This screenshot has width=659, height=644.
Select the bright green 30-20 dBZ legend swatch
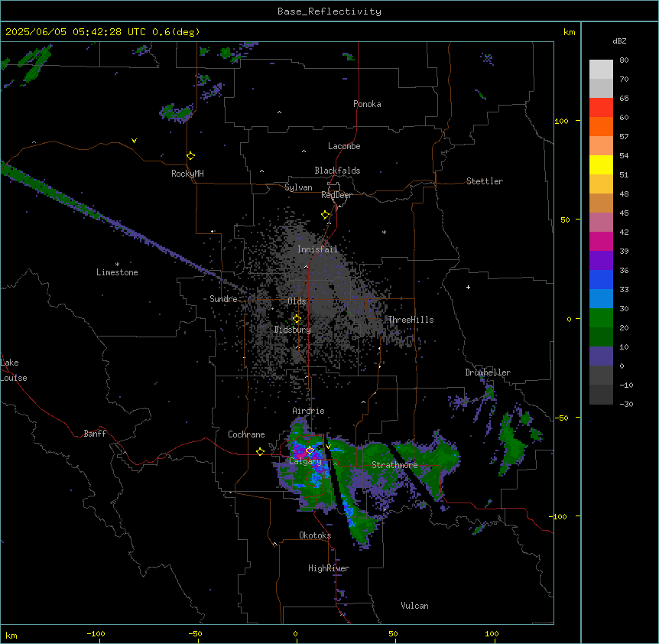tap(601, 318)
